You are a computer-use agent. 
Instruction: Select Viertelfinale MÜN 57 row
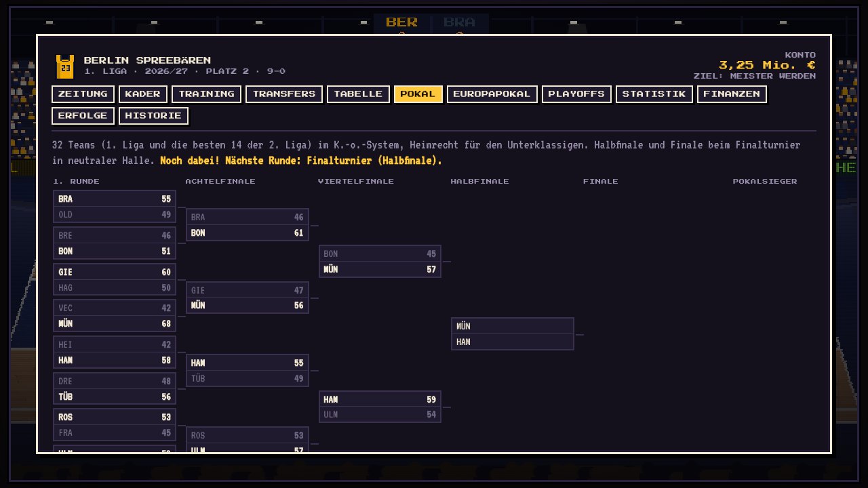380,270
